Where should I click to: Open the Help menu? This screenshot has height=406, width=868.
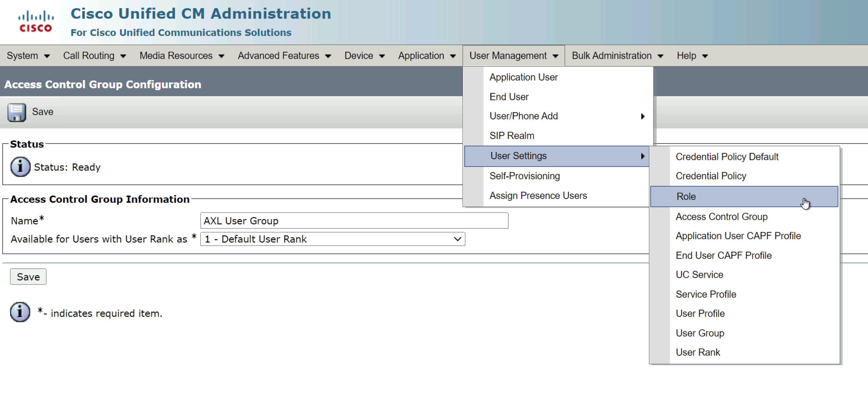point(692,56)
